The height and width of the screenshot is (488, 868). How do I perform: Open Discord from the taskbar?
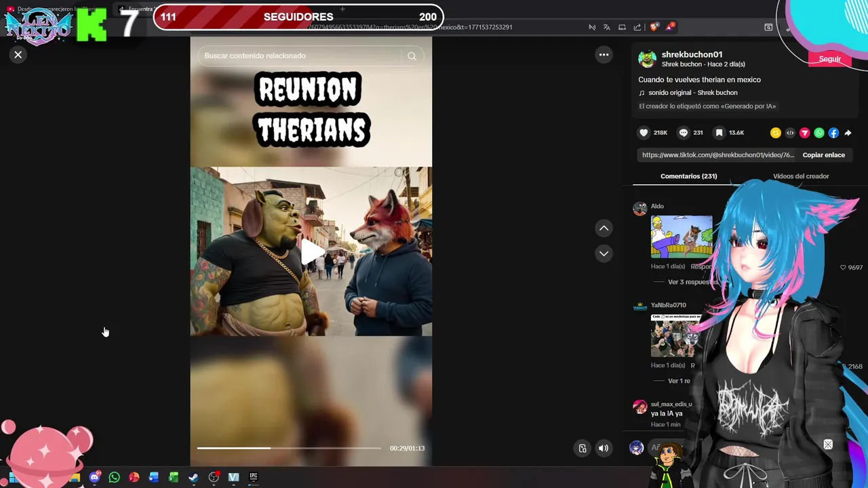click(x=95, y=477)
